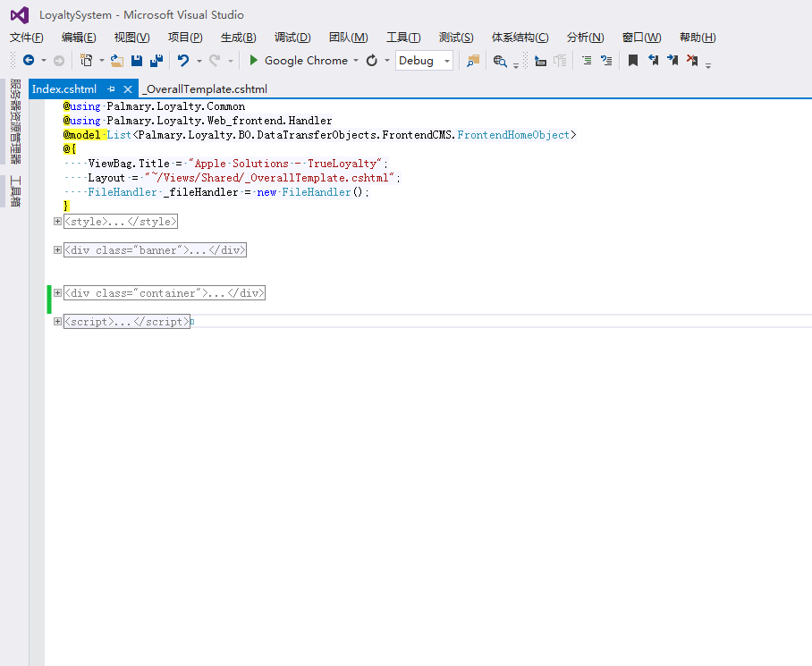Close the Index.cshtml tab
Image resolution: width=812 pixels, height=666 pixels.
127,89
